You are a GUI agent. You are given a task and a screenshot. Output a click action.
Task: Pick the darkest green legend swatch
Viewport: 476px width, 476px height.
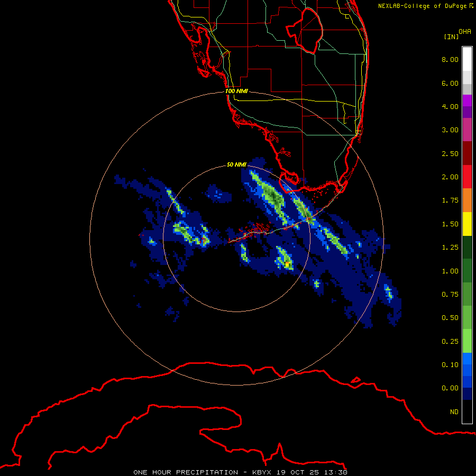click(x=467, y=247)
